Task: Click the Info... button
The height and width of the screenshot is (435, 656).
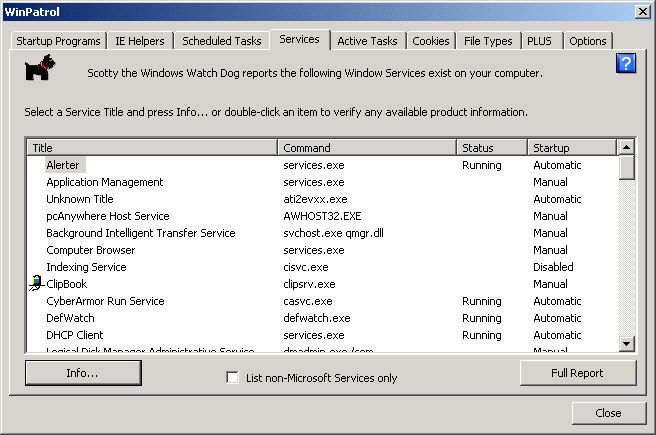Action: [x=83, y=373]
